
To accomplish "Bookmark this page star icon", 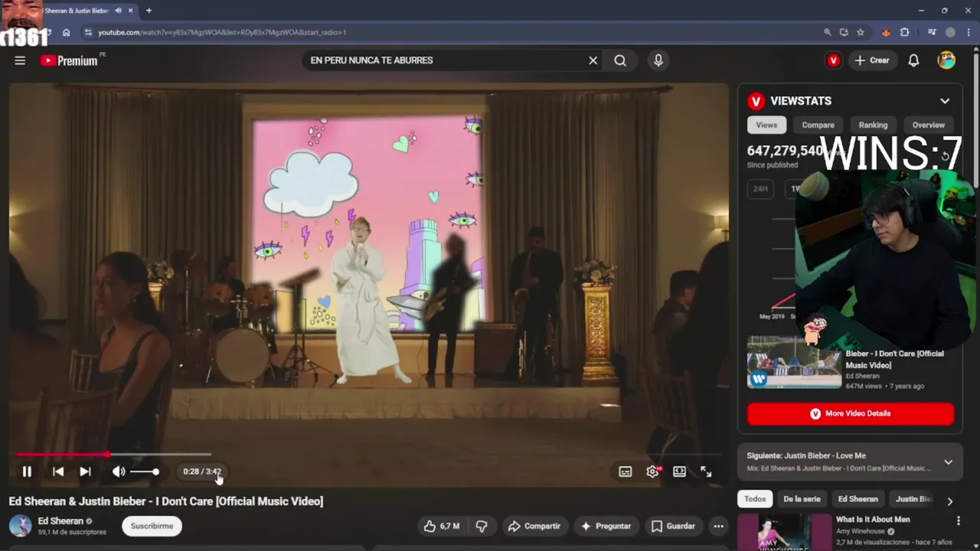I will [x=861, y=32].
